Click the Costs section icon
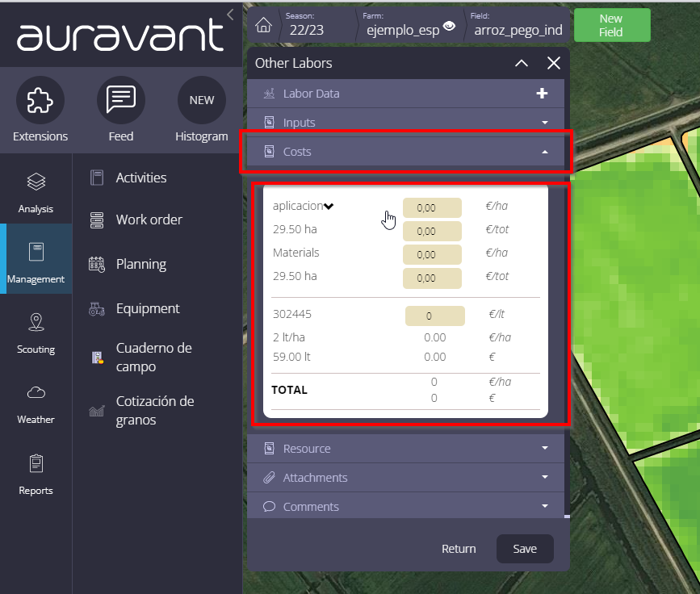The image size is (700, 594). [x=269, y=152]
